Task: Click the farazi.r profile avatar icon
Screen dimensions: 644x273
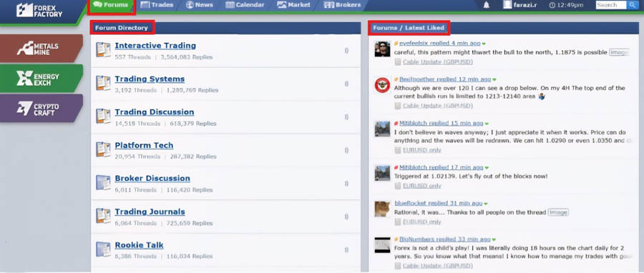Action: point(507,5)
